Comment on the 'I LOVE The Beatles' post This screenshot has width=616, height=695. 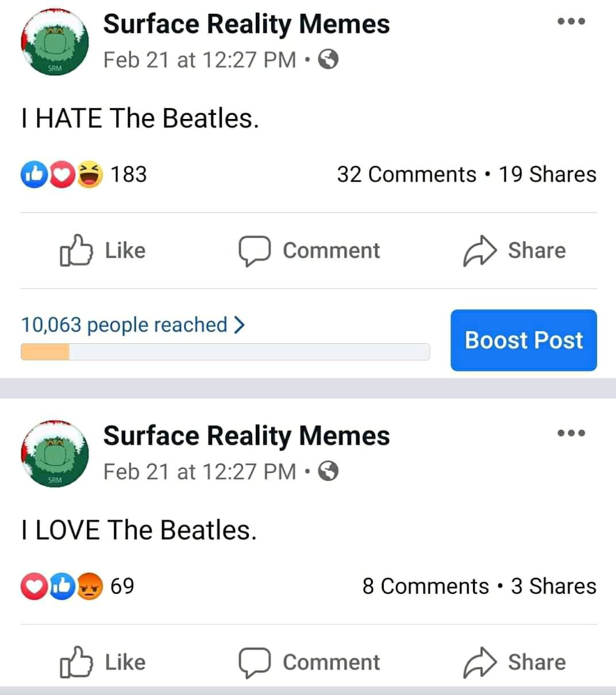[309, 662]
